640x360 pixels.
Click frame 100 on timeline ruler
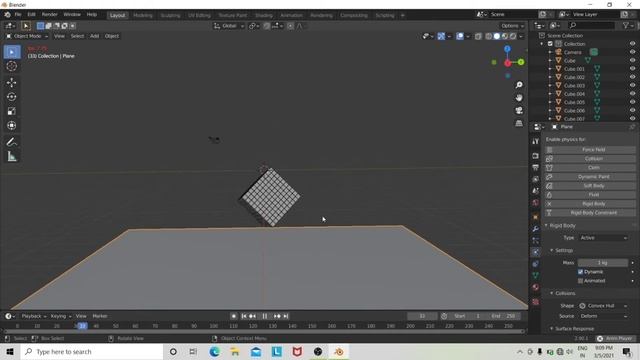click(213, 326)
